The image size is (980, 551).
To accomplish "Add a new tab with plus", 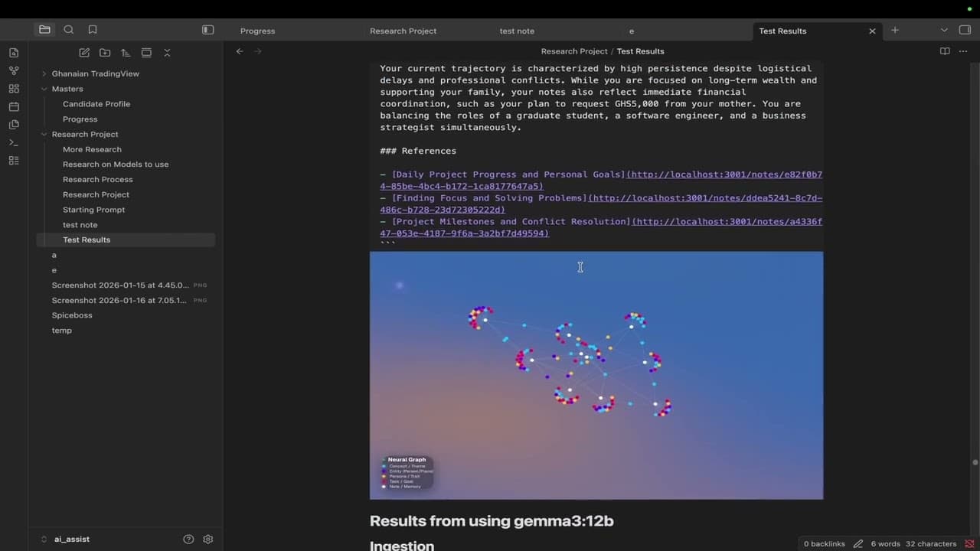I will click(x=895, y=30).
